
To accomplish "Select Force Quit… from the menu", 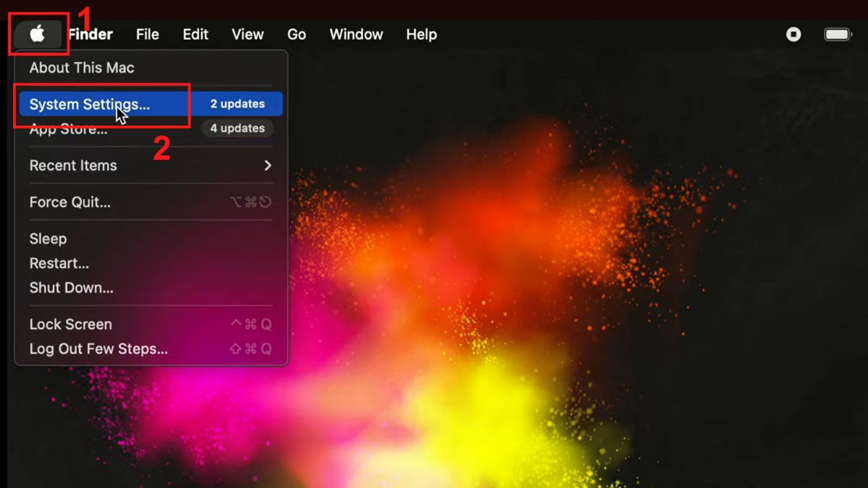I will click(151, 202).
